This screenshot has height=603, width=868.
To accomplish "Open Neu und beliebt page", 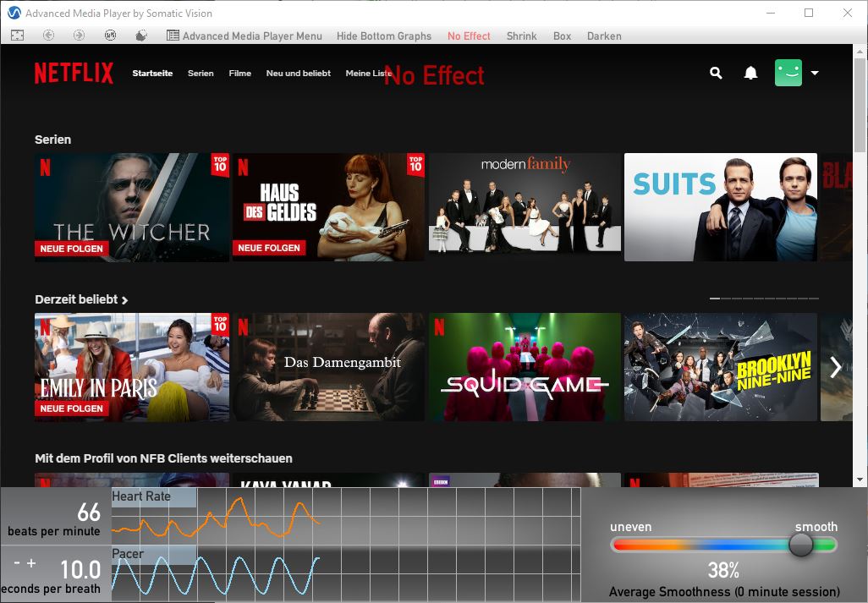I will (x=299, y=73).
